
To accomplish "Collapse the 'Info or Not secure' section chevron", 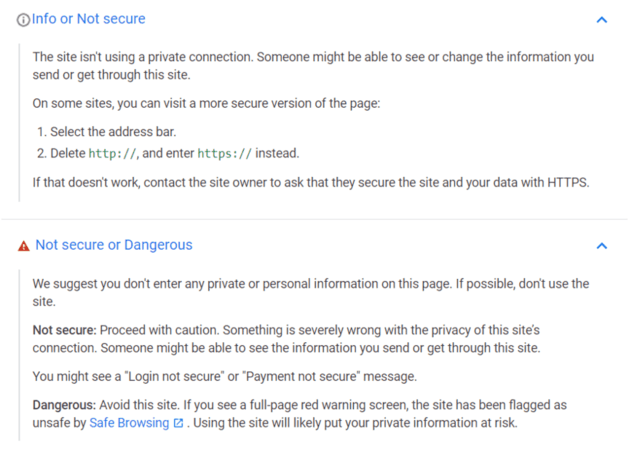I will (x=601, y=19).
